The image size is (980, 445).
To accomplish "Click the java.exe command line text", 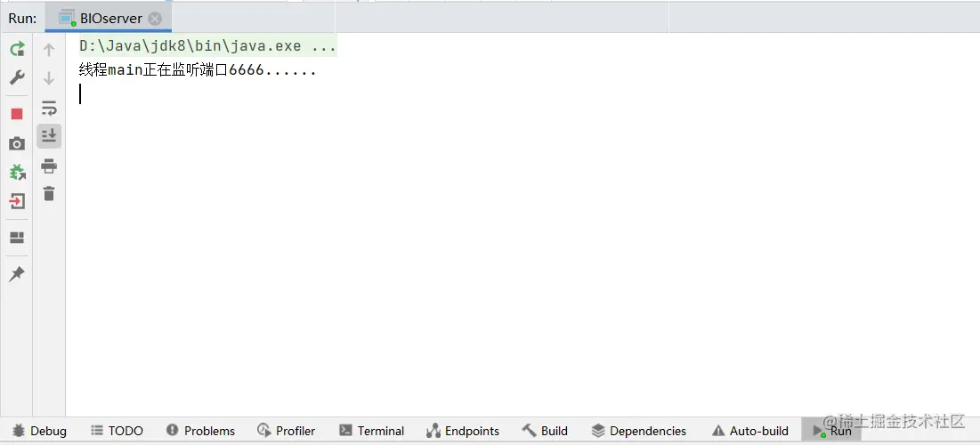I will tap(207, 46).
